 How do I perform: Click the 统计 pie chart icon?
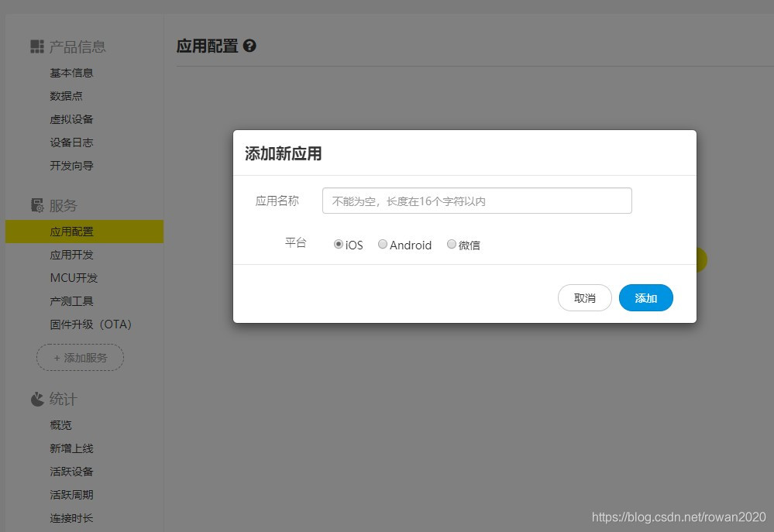36,399
